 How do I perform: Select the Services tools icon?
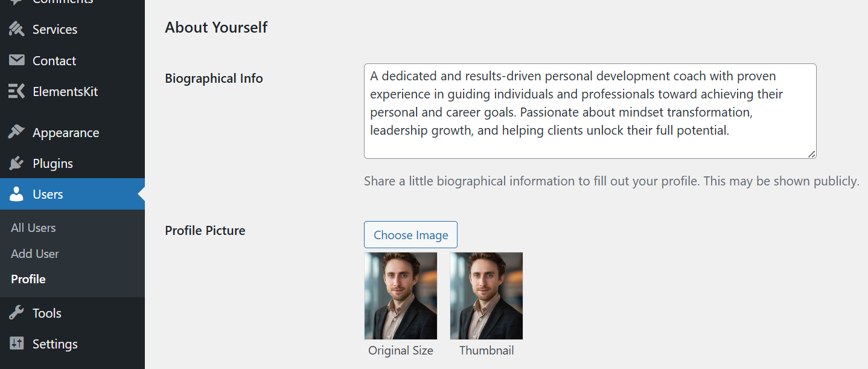click(16, 28)
